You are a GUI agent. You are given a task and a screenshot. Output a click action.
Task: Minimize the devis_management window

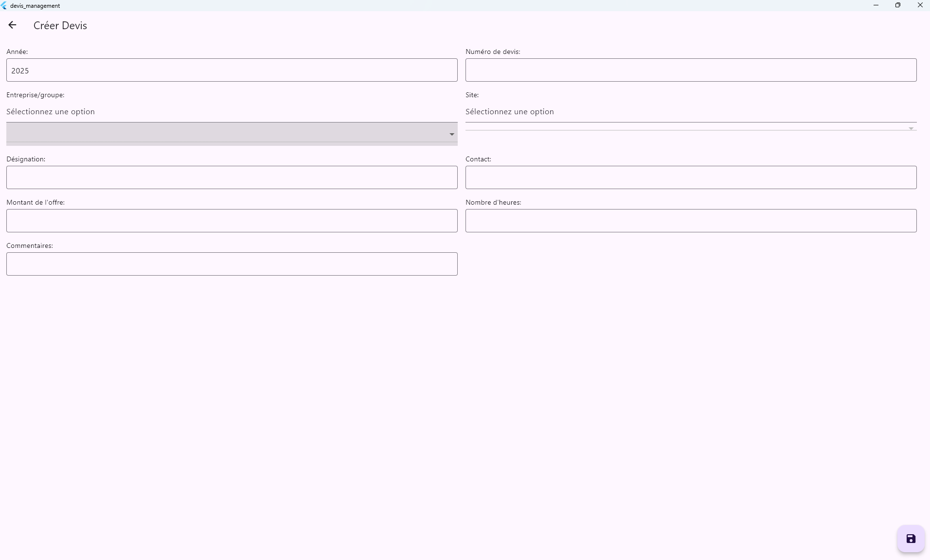tap(876, 5)
